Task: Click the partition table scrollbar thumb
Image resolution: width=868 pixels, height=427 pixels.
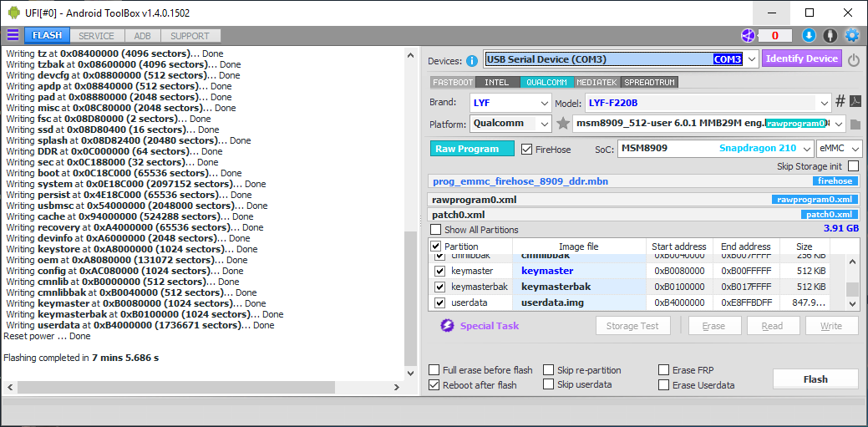Action: [853, 290]
